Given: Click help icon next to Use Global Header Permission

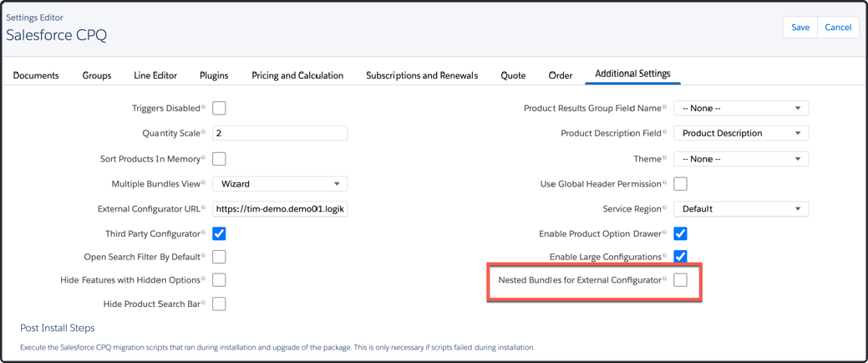Looking at the screenshot, I should point(664,181).
